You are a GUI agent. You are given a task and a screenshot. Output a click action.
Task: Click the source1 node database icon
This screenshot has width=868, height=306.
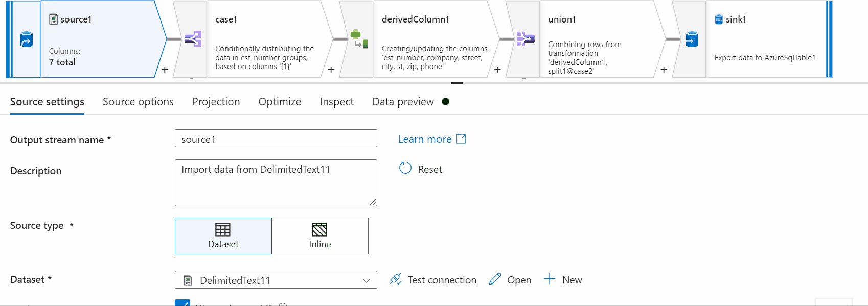point(26,39)
